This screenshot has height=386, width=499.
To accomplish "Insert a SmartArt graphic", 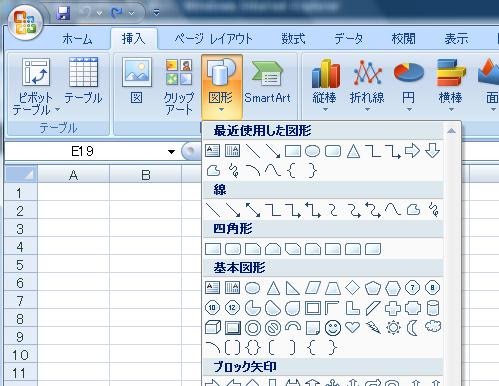I will click(267, 81).
